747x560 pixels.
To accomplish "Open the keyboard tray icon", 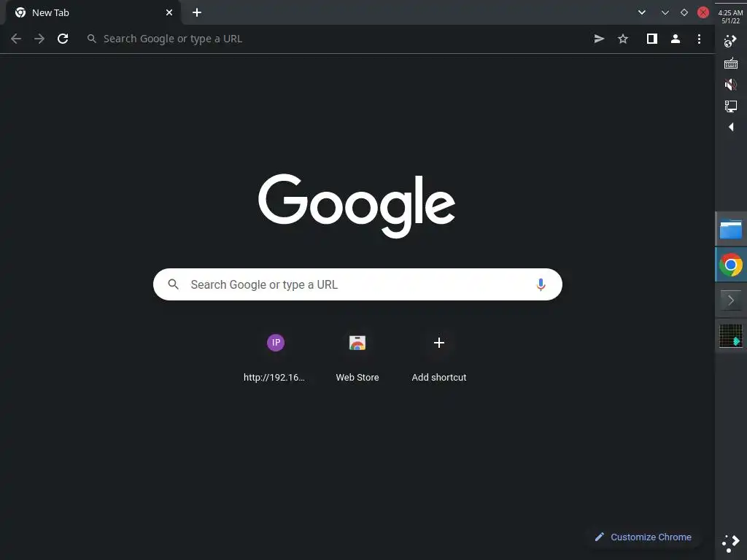I will pyautogui.click(x=731, y=63).
